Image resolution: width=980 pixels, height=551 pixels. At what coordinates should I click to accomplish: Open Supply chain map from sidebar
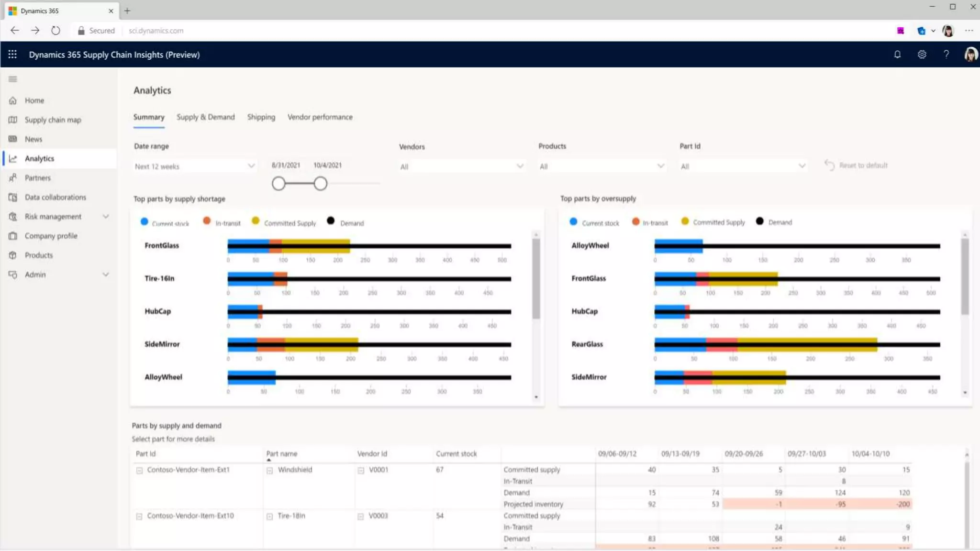53,120
